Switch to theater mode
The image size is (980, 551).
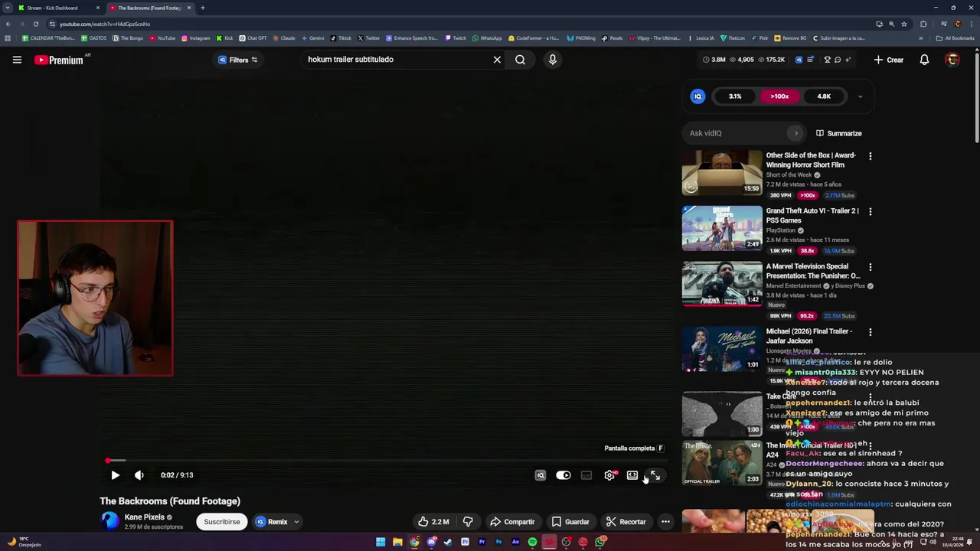tap(632, 475)
